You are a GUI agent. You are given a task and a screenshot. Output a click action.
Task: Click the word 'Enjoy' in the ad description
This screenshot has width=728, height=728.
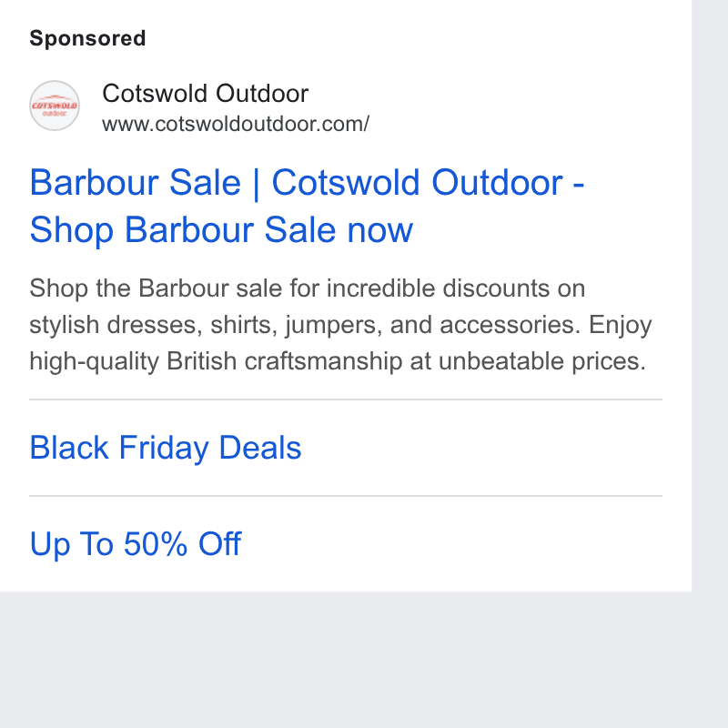click(x=621, y=325)
